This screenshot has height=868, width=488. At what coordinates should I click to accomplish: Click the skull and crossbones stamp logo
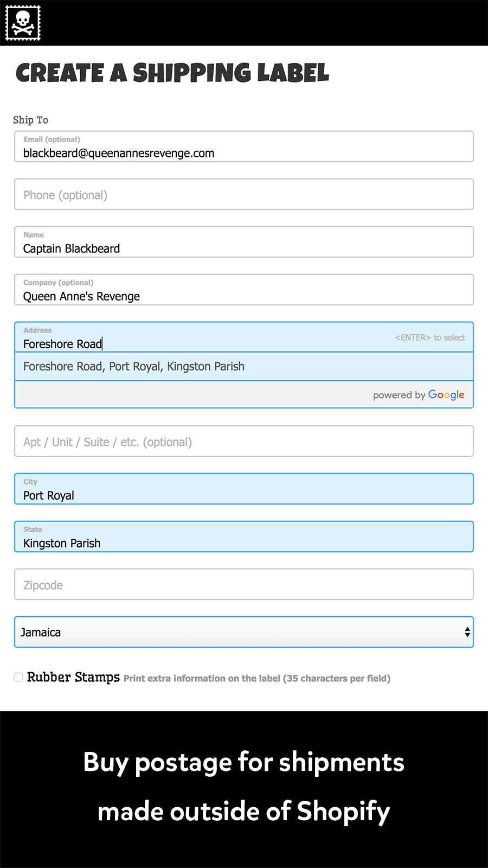tap(23, 23)
